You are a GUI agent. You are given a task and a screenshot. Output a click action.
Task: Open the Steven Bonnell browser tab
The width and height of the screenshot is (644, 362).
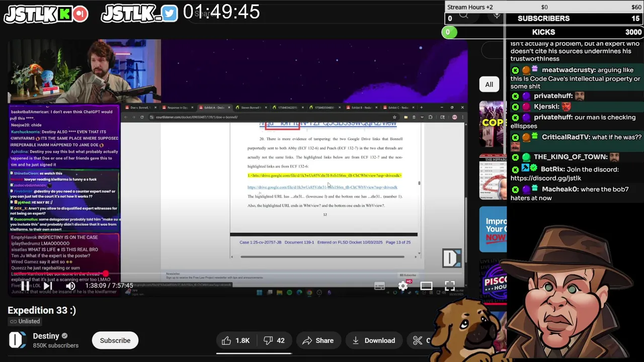(x=251, y=108)
